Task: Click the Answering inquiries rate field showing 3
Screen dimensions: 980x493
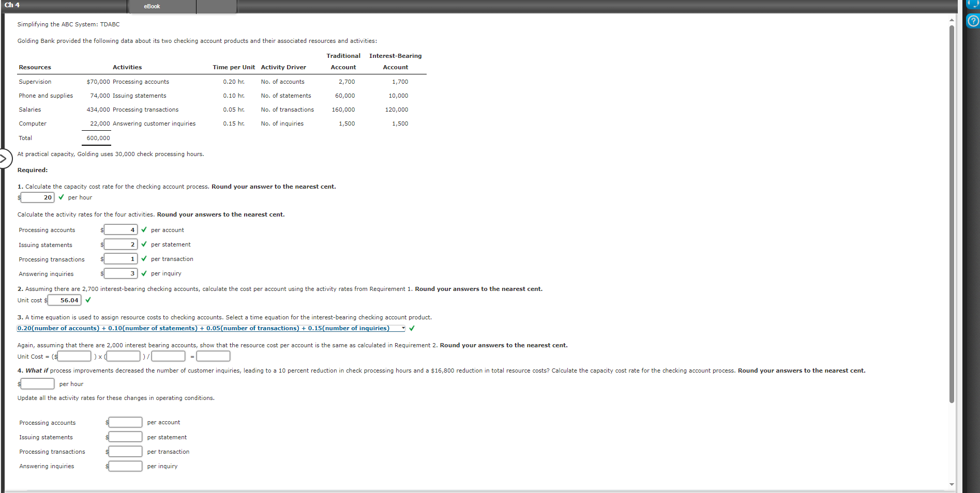Action: [120, 273]
